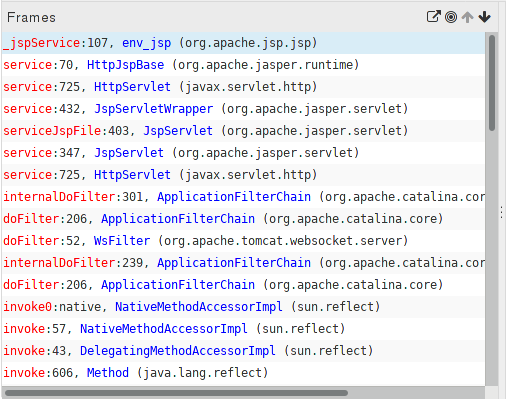Open Frames panel in new window icon
The image size is (506, 403).
click(x=434, y=17)
